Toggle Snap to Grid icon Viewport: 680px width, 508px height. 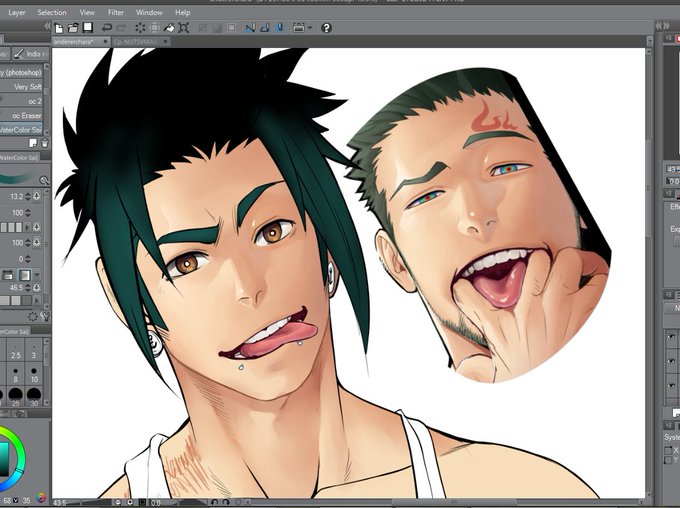pyautogui.click(x=280, y=28)
